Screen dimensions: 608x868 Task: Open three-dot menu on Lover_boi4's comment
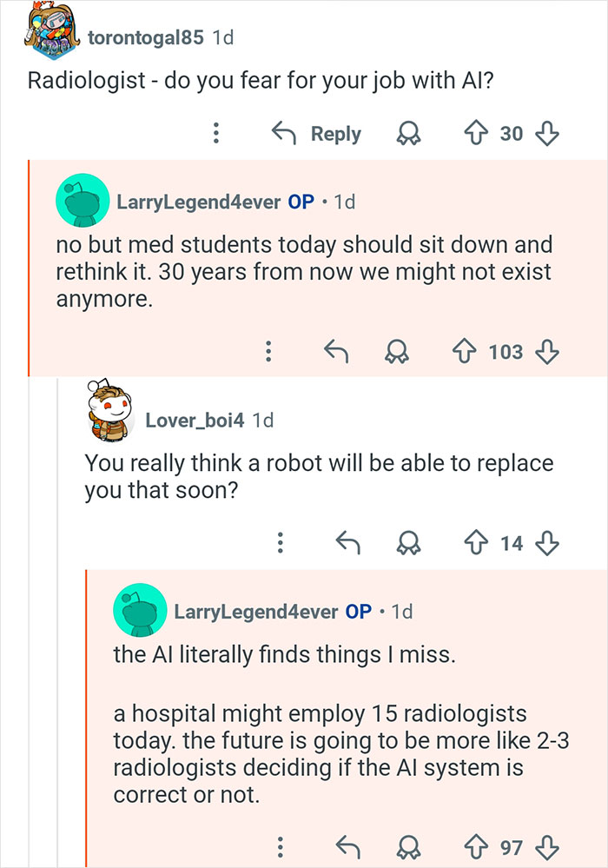coord(280,543)
